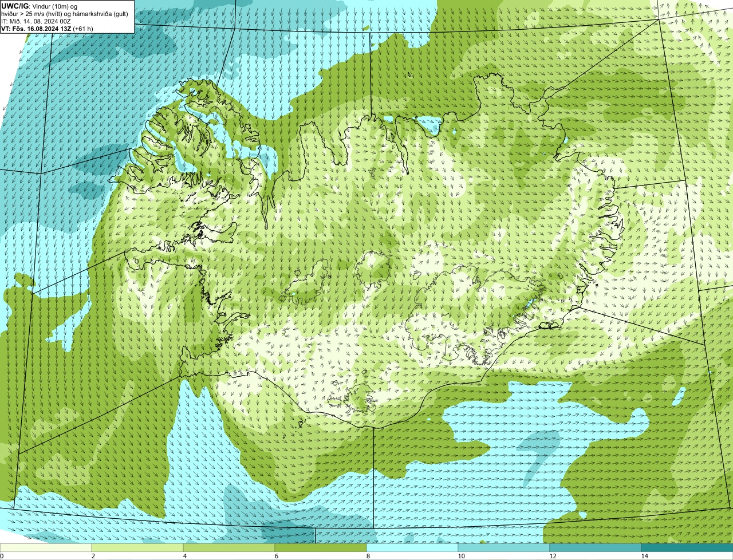
Task: Pick the medium green 4–6 m/s swatch
Action: [229, 548]
